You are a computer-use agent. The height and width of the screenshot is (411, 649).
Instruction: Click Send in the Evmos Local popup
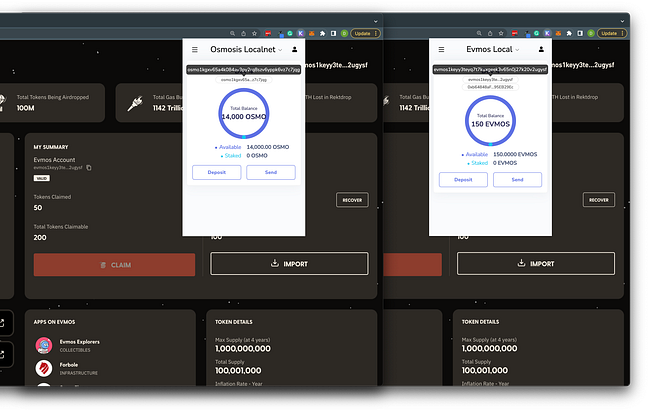point(517,180)
